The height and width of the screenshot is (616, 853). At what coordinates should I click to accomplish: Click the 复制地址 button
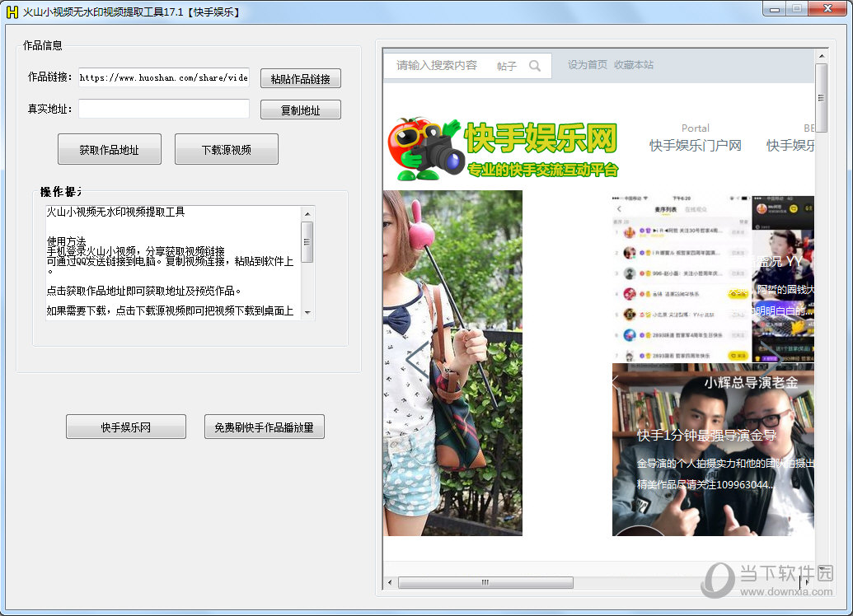pyautogui.click(x=301, y=110)
